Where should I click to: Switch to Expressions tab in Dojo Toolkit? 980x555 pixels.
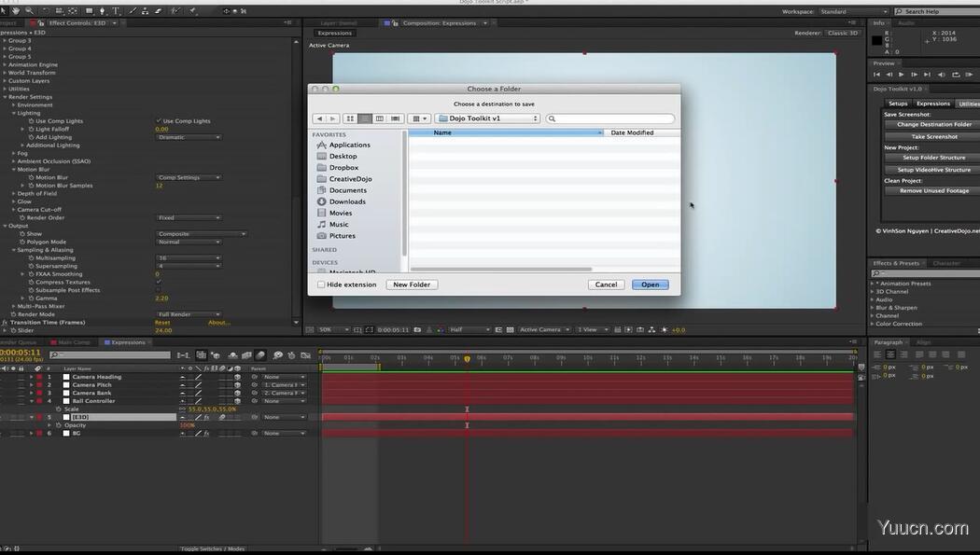(x=932, y=104)
